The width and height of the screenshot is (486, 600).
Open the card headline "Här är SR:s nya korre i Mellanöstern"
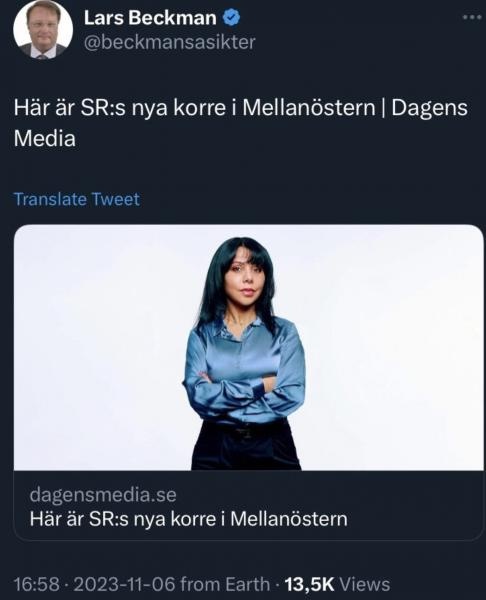coord(188,519)
